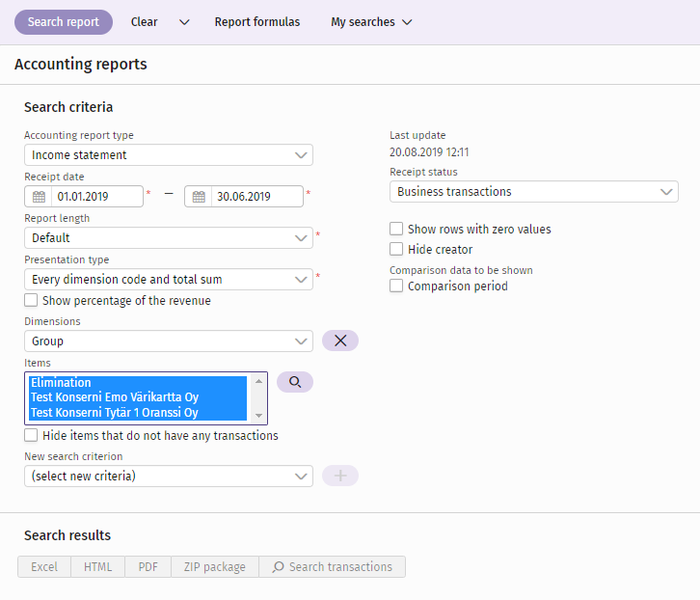Enable Show percentage of the revenue
The width and height of the screenshot is (700, 600).
31,300
